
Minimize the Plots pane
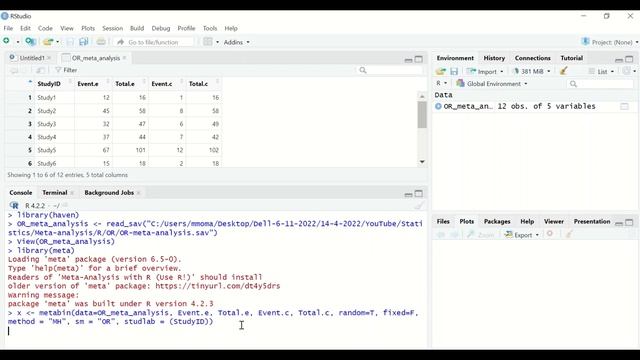pyautogui.click(x=619, y=223)
